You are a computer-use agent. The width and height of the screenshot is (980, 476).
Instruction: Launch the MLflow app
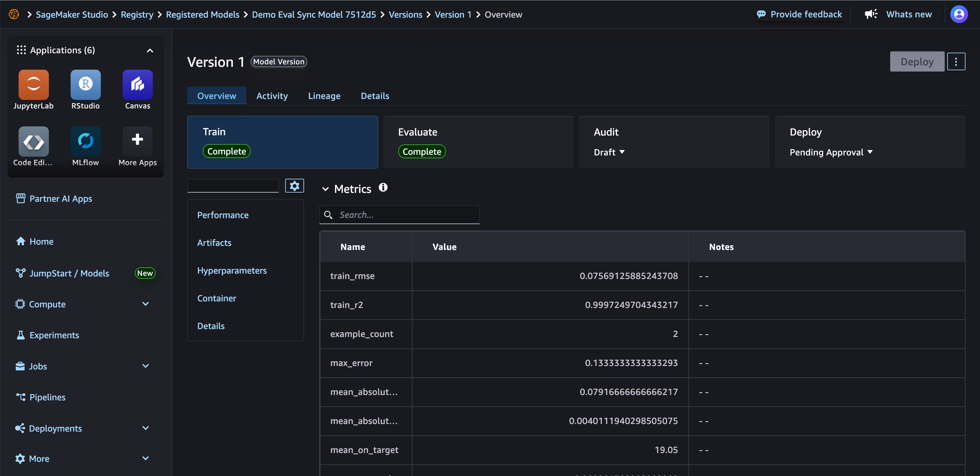pos(86,141)
